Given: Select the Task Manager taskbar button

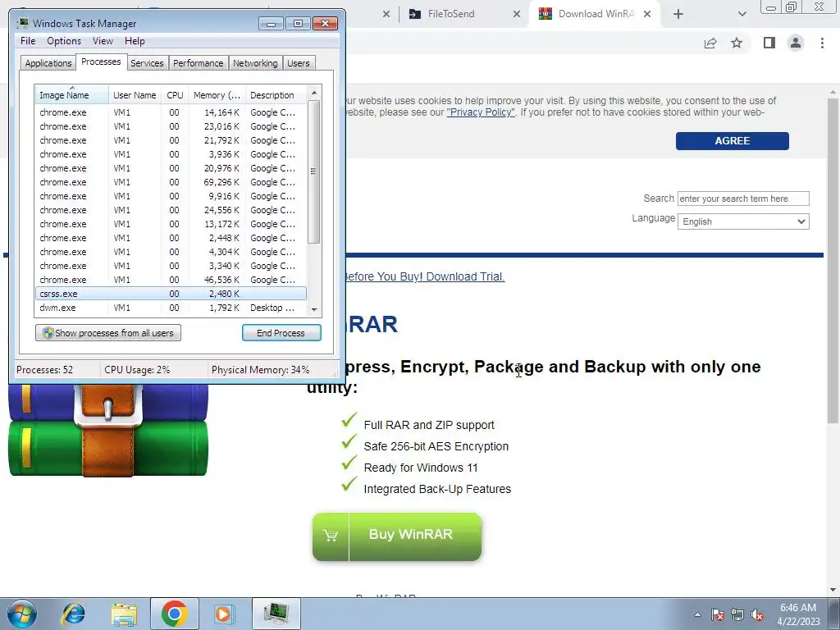Looking at the screenshot, I should [276, 614].
